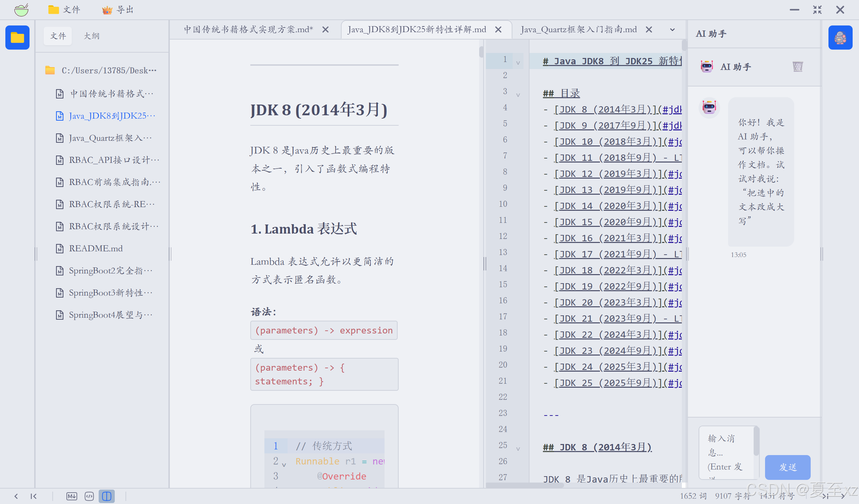Click the AI message input field
Image resolution: width=859 pixels, height=504 pixels.
[726, 452]
